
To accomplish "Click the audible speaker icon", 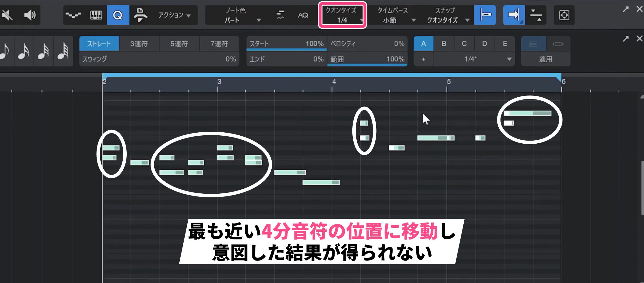I will point(30,15).
